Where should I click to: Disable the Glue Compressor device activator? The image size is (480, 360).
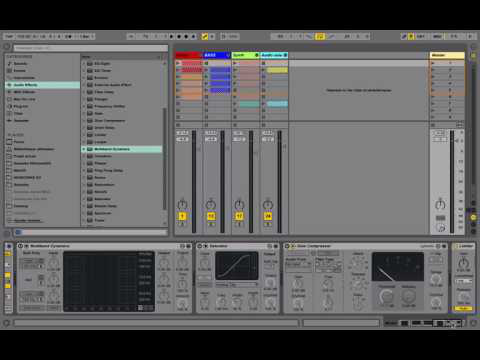point(287,246)
